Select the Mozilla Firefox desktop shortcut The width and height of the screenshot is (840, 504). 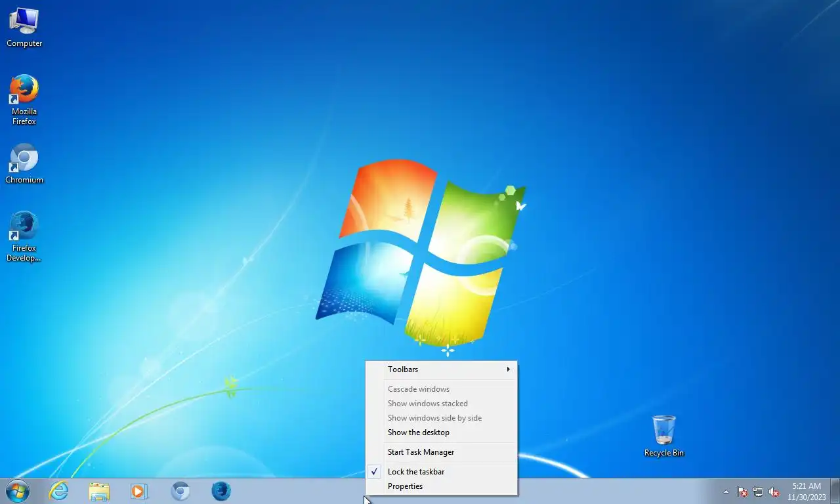pos(24,99)
